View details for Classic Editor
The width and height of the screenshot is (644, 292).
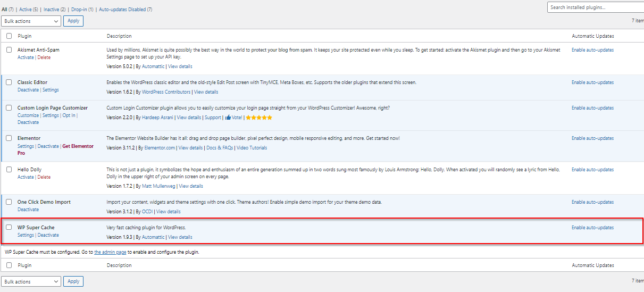pyautogui.click(x=206, y=92)
